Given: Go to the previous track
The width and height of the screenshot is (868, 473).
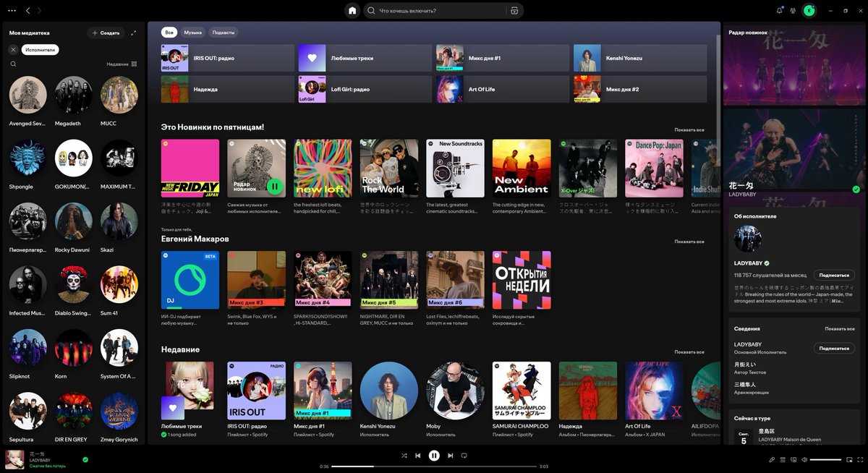Looking at the screenshot, I should (418, 456).
